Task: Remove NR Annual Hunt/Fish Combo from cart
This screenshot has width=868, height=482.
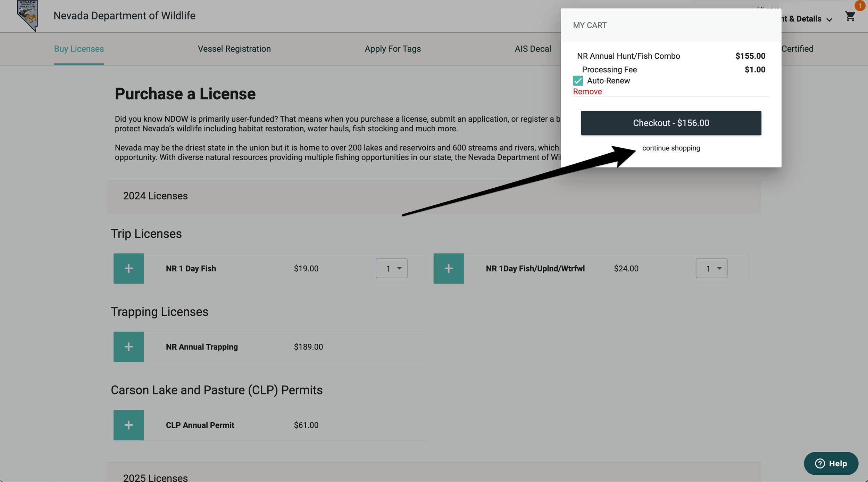Action: (587, 91)
